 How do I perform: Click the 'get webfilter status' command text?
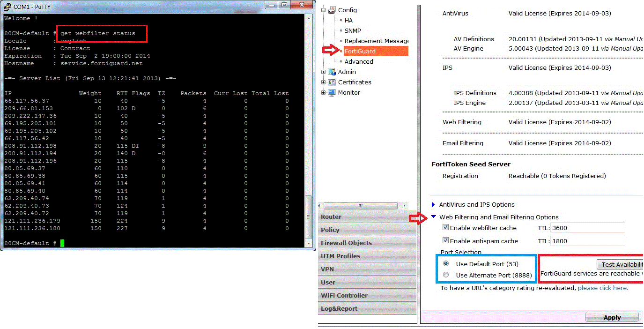tap(98, 33)
